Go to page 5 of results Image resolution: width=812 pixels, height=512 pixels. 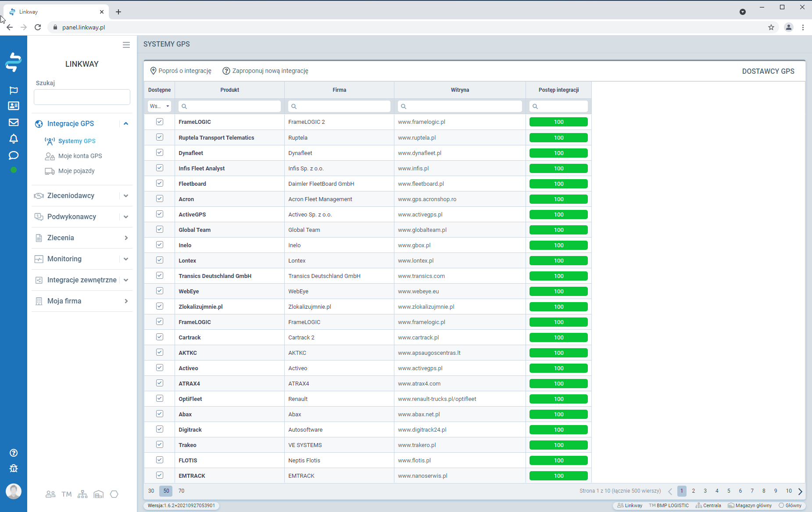coord(729,491)
